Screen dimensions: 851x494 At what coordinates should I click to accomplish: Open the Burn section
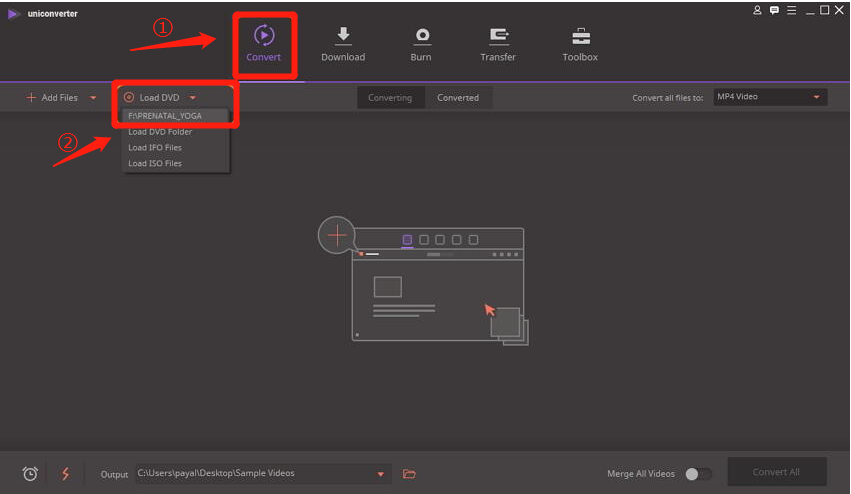[421, 44]
